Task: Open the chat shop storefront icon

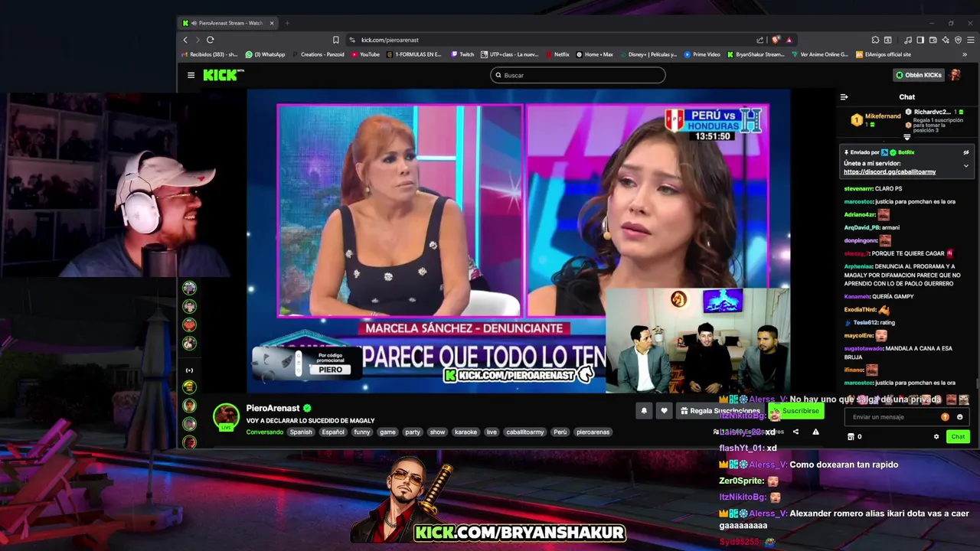Action: 851,437
